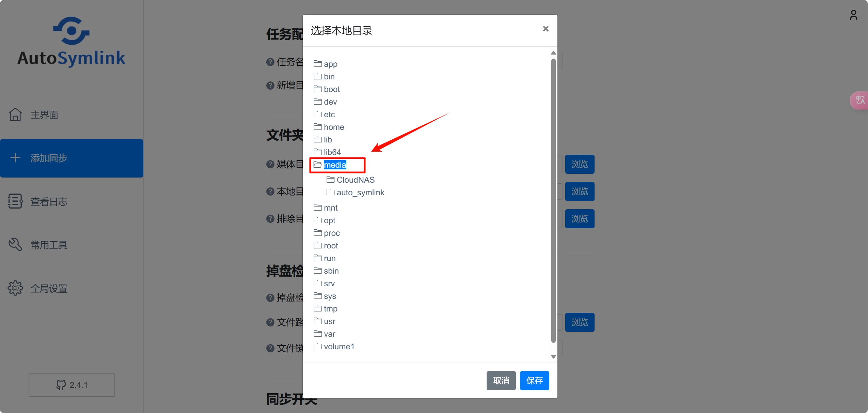Open the 添加同步 menu item

coord(72,158)
